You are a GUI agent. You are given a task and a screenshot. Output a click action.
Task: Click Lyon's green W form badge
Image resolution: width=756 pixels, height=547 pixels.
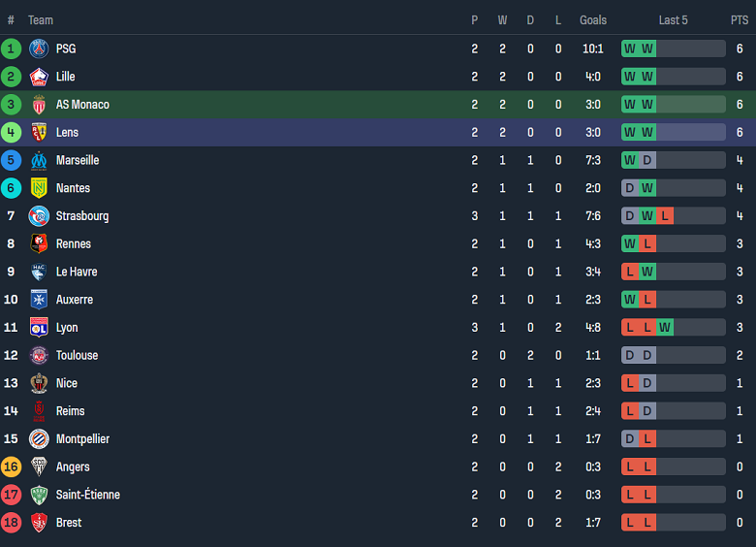click(x=664, y=328)
